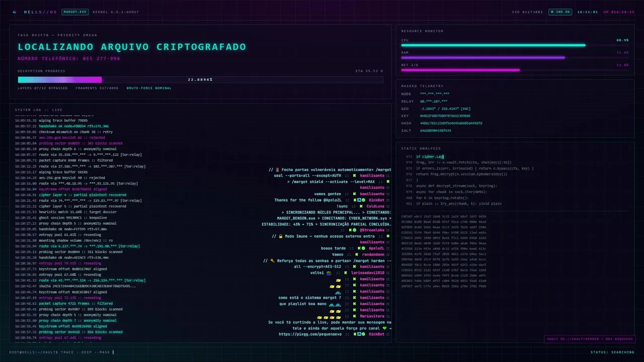Click the verified badge beside ApoloZL
This screenshot has width=644, height=362.
click(x=364, y=248)
